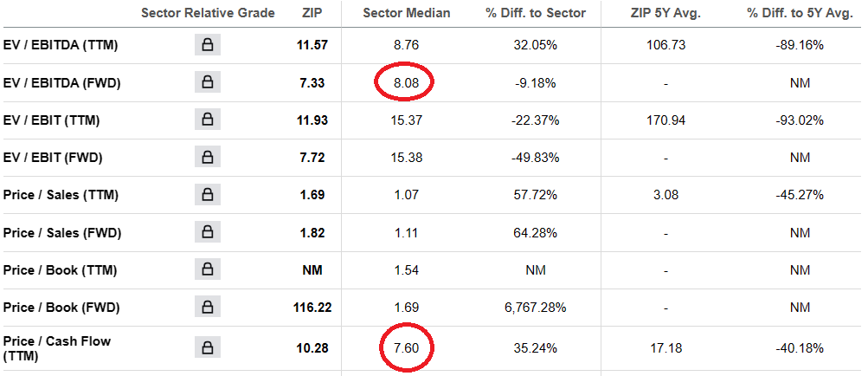Click the lock icon for EV / EBIT (TTM)
Viewport: 868px width, 376px height.
208,120
